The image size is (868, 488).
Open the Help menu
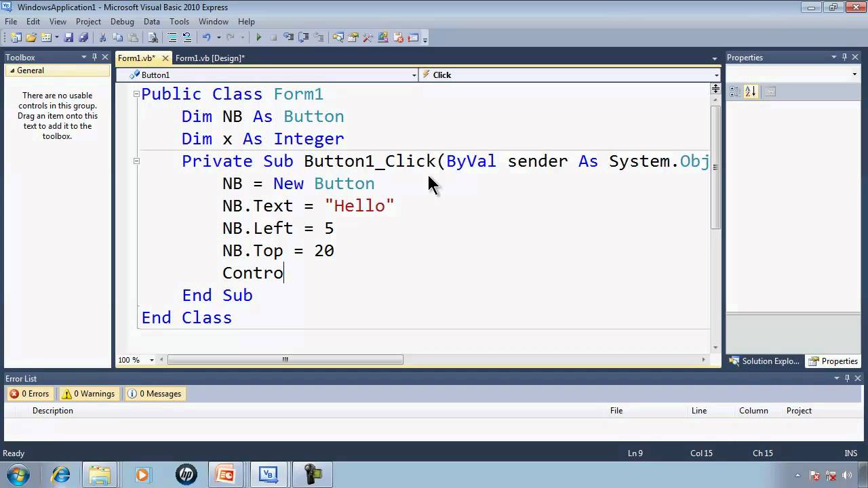point(246,22)
